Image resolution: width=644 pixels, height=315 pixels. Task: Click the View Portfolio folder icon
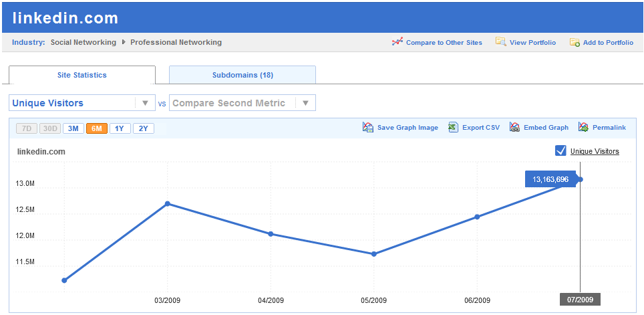tap(500, 42)
